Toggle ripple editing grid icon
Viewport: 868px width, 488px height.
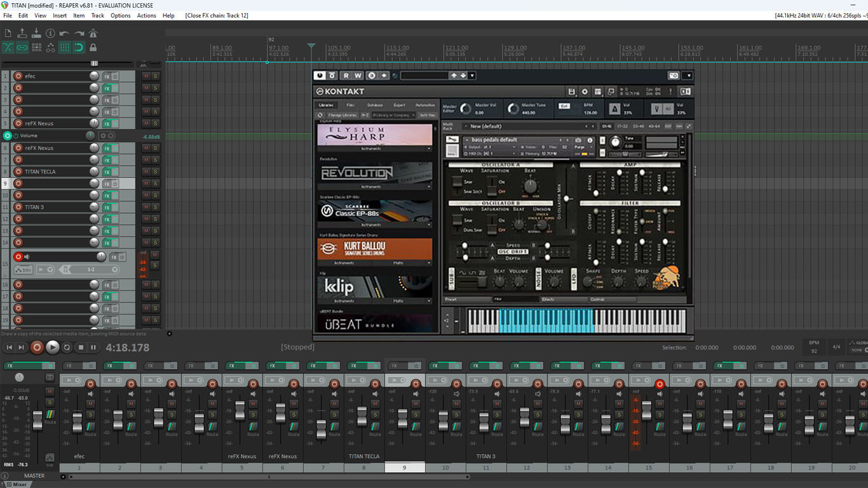click(36, 47)
